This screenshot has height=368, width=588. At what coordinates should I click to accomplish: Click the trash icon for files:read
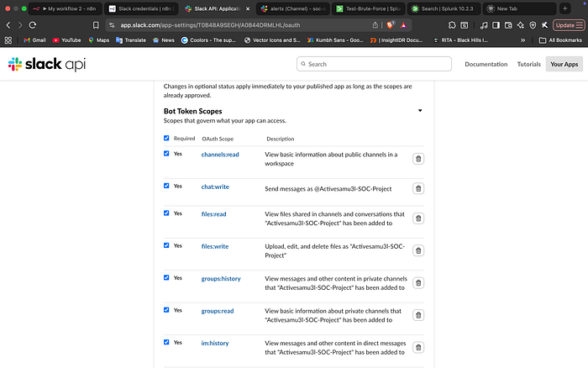click(418, 218)
